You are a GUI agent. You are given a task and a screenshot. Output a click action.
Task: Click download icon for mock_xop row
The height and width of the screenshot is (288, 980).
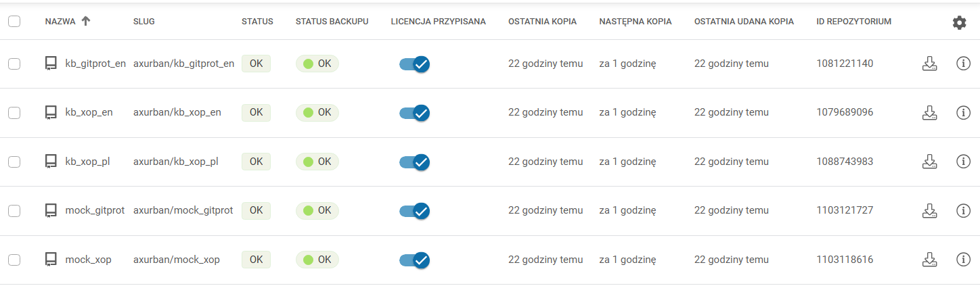930,260
